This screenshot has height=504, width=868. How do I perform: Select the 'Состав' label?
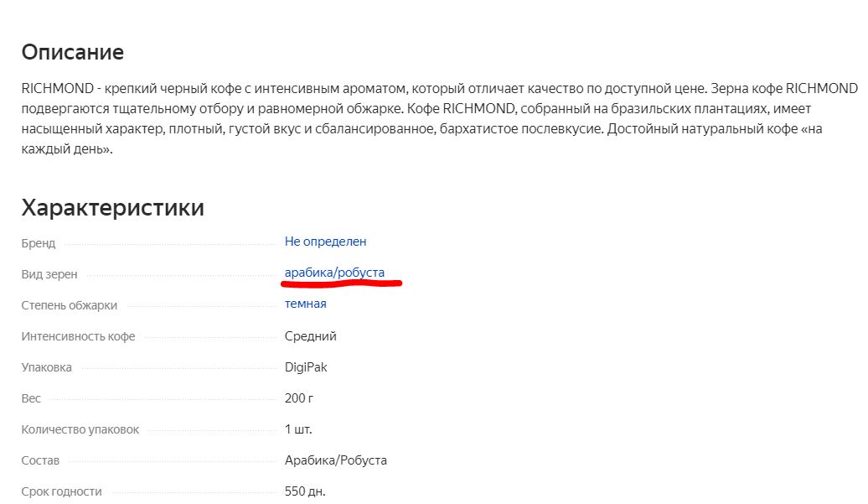[x=40, y=460]
